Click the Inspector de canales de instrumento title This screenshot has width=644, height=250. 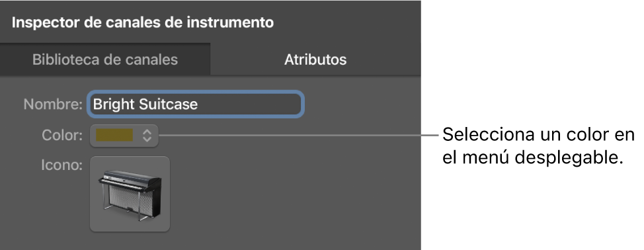(143, 22)
